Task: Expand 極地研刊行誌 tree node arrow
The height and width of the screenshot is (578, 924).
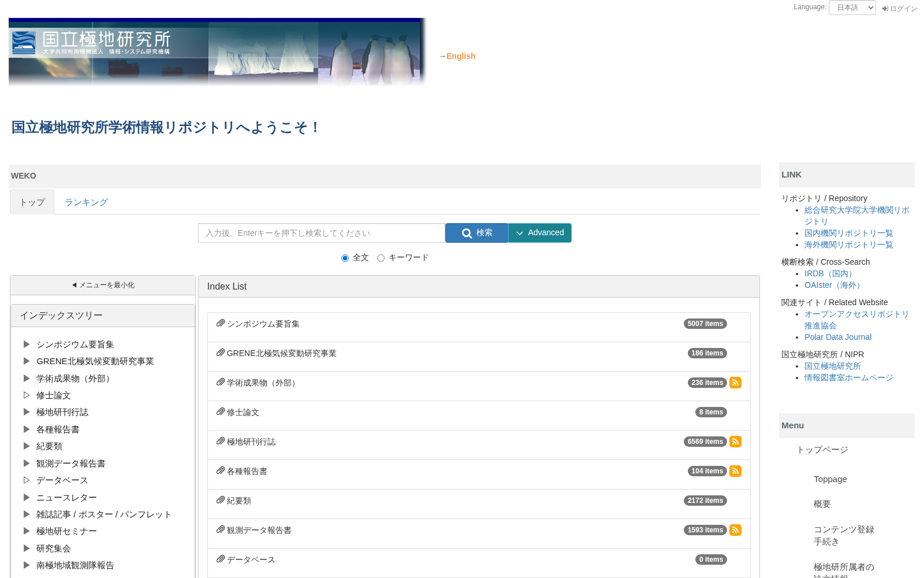Action: (x=27, y=412)
